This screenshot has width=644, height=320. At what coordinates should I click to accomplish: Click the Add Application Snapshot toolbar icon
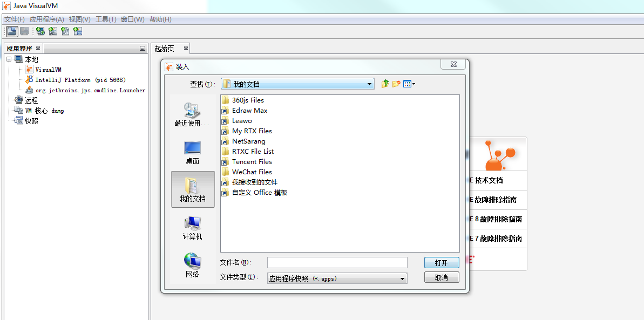click(x=78, y=31)
